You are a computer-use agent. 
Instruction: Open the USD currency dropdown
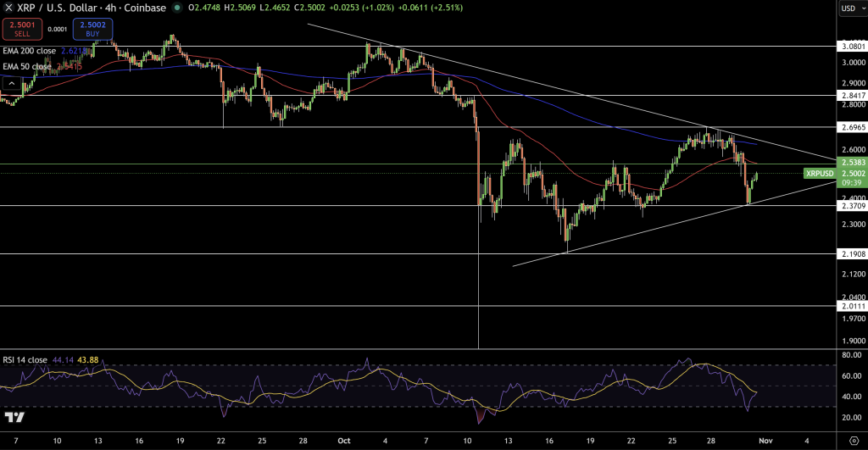(853, 8)
